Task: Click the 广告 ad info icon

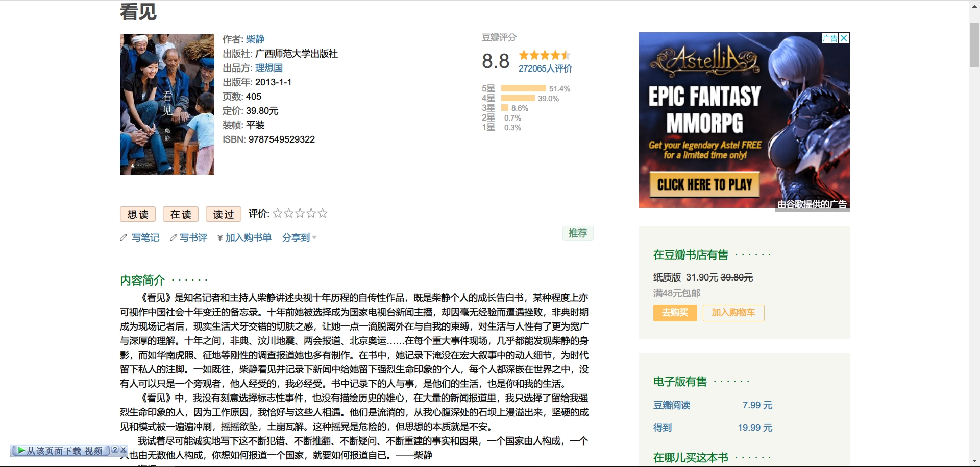Action: tap(830, 38)
